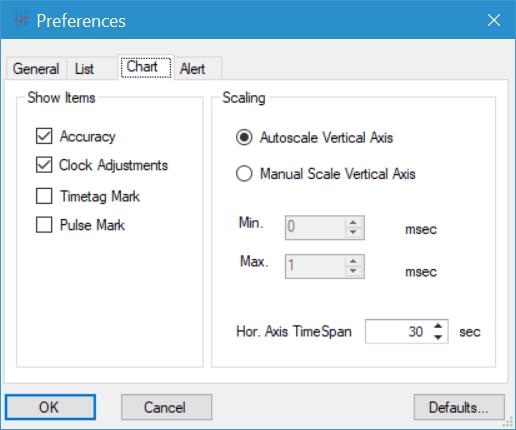Switch to the General tab
Viewport: 516px width, 430px height.
click(36, 69)
